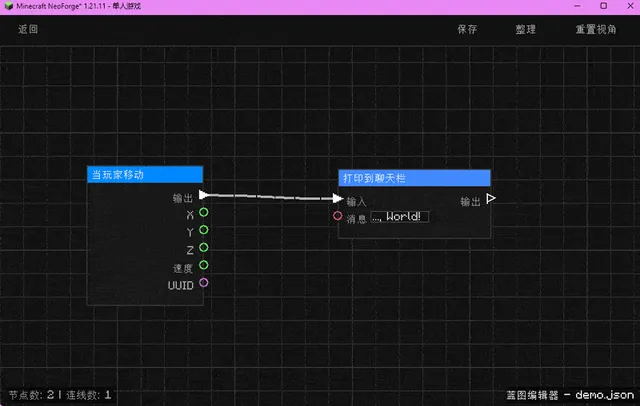640x406 pixels.
Task: Close the Minecraft window
Action: click(x=630, y=6)
